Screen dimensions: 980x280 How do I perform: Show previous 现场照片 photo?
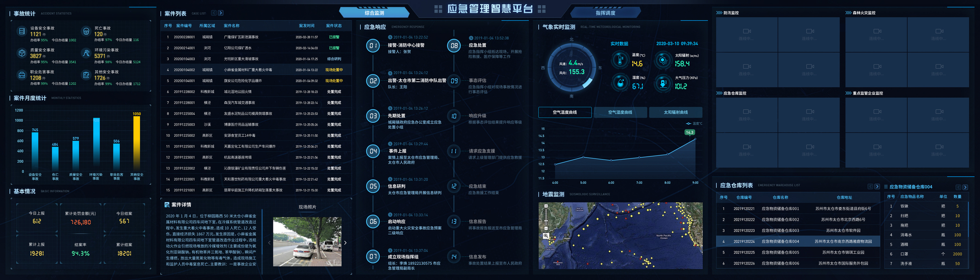[269, 243]
